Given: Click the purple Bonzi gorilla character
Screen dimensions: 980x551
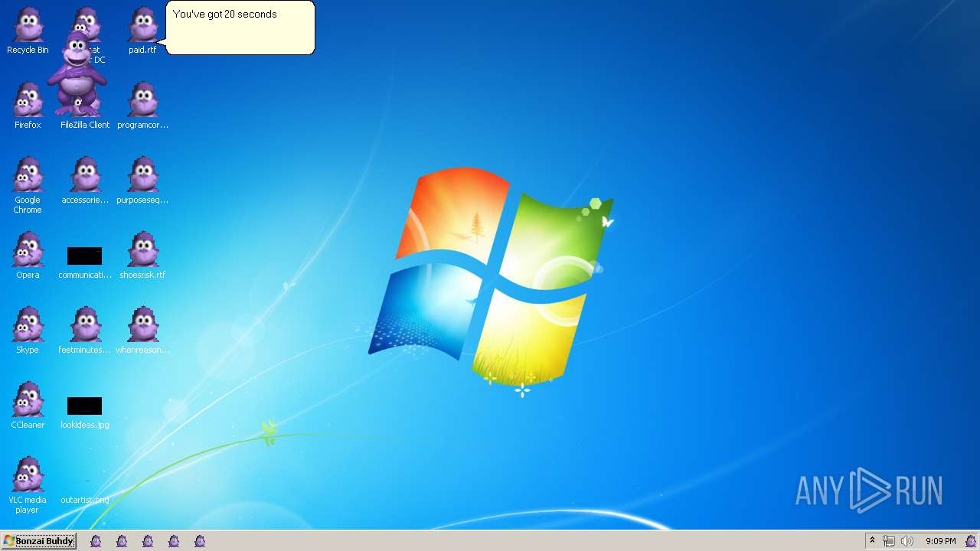Looking at the screenshot, I should pyautogui.click(x=77, y=74).
